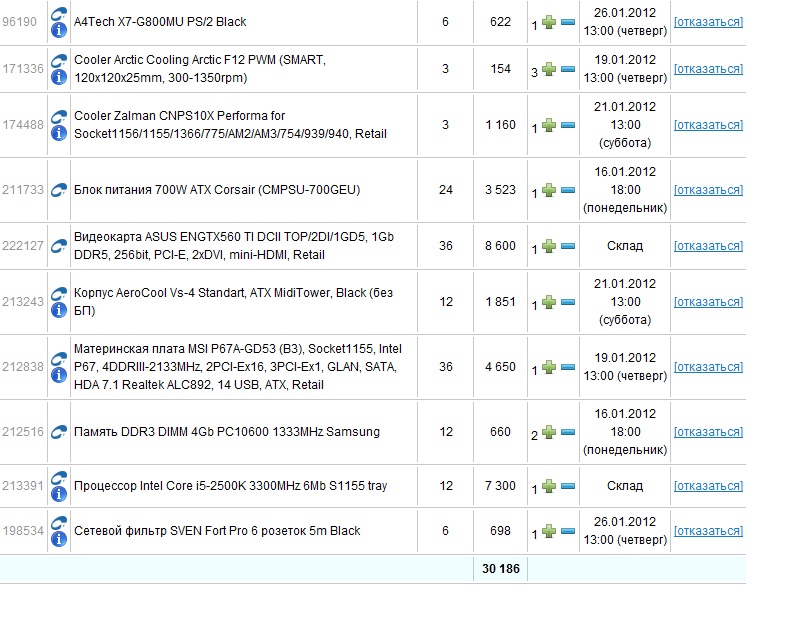Select product code 222127
808x627 pixels.
(23, 246)
